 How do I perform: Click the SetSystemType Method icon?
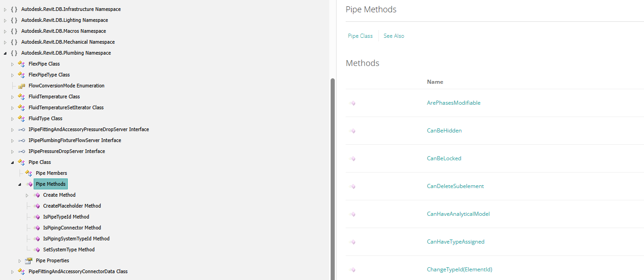pyautogui.click(x=36, y=249)
